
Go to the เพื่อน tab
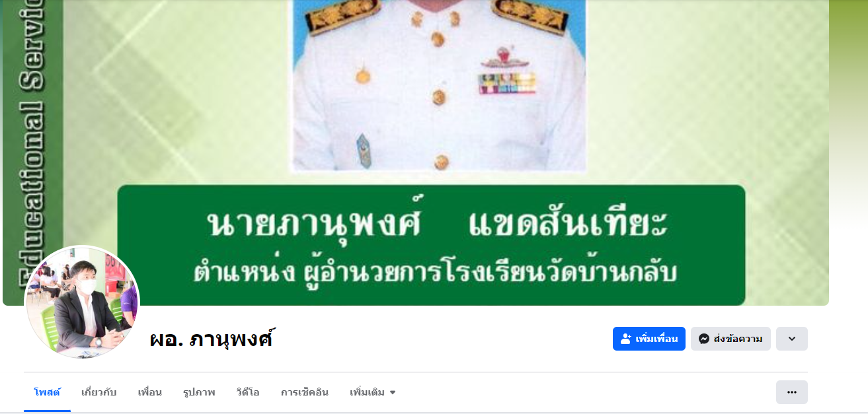[150, 392]
